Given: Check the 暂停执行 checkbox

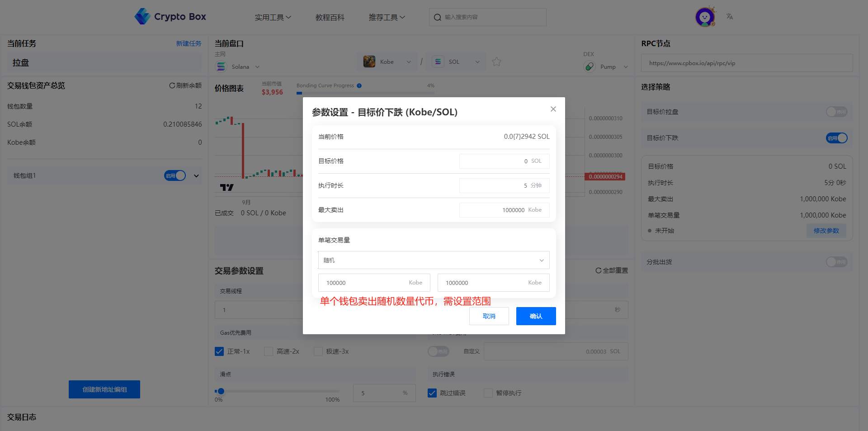Looking at the screenshot, I should tap(488, 393).
